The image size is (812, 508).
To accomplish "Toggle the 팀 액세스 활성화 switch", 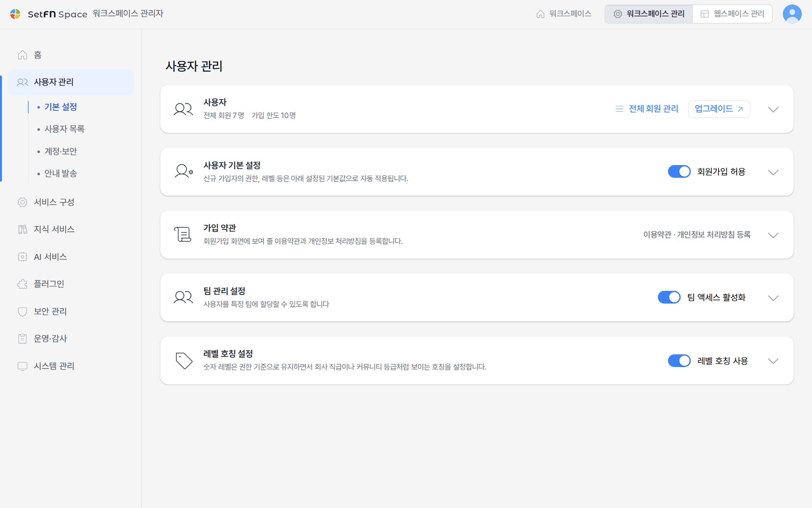I will point(669,297).
